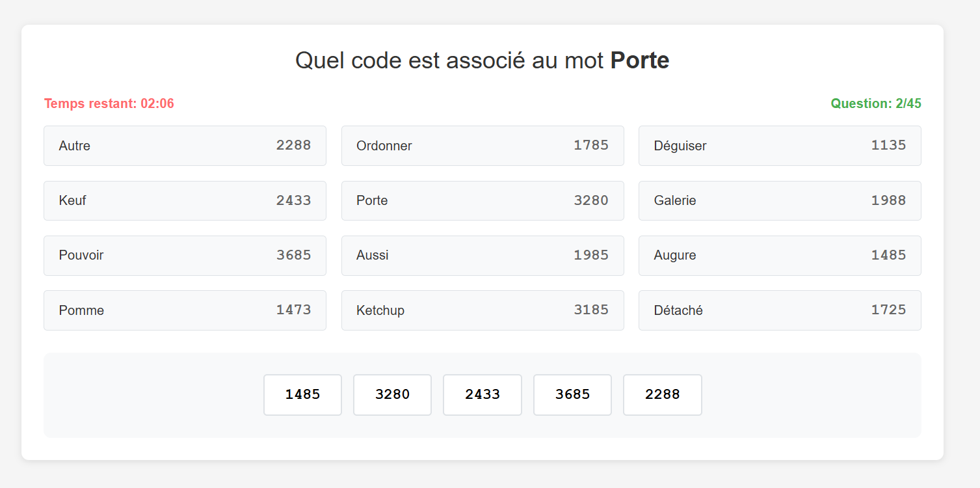Pick answer option 2433
The height and width of the screenshot is (488, 980).
pyautogui.click(x=482, y=394)
